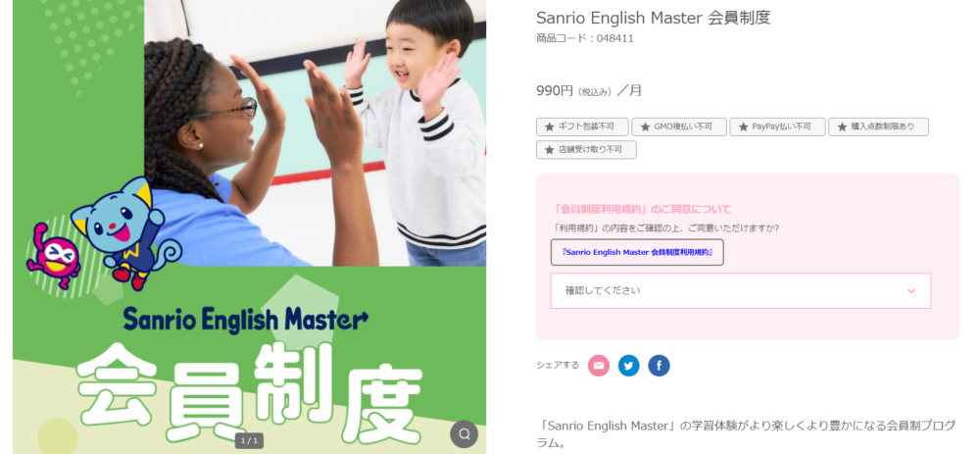The width and height of the screenshot is (980, 454).
Task: Select the 購入点数制限あり tag
Action: pyautogui.click(x=878, y=126)
